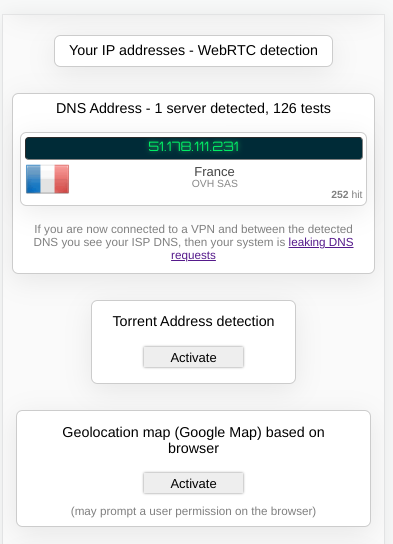Activate Torrent Address detection
The height and width of the screenshot is (544, 393).
[x=193, y=357]
